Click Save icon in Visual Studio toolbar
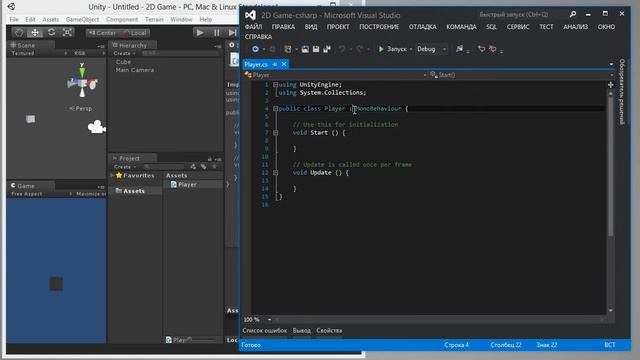This screenshot has height=360, width=640. [x=316, y=49]
